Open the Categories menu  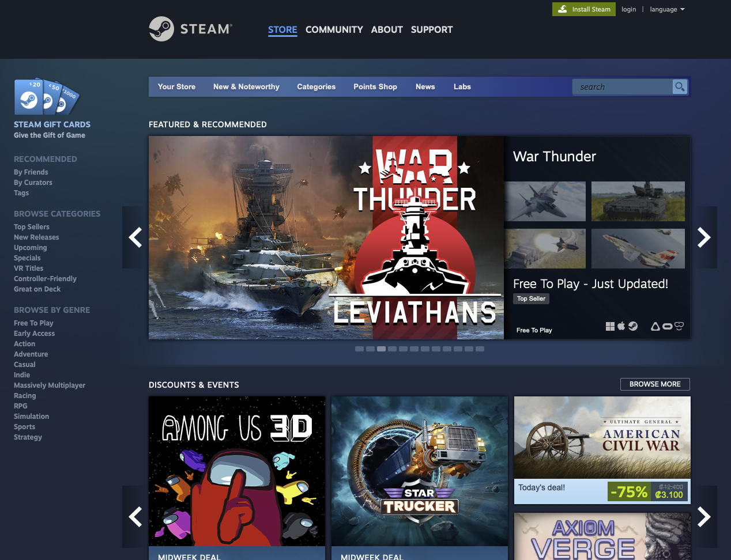coord(316,87)
